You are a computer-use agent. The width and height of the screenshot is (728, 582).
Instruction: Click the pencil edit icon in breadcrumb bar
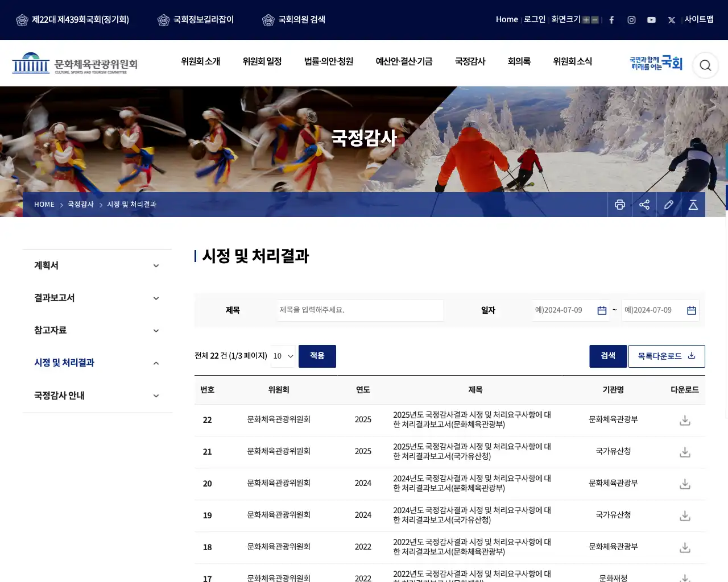click(669, 205)
